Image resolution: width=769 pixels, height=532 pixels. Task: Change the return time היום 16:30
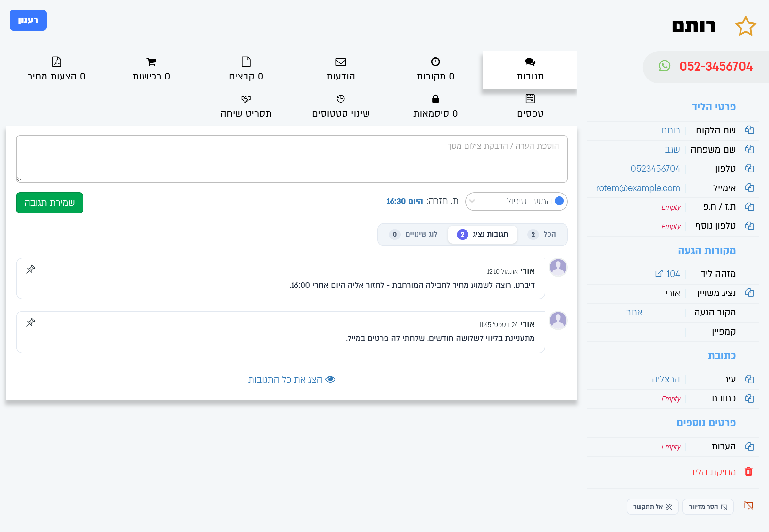click(404, 201)
